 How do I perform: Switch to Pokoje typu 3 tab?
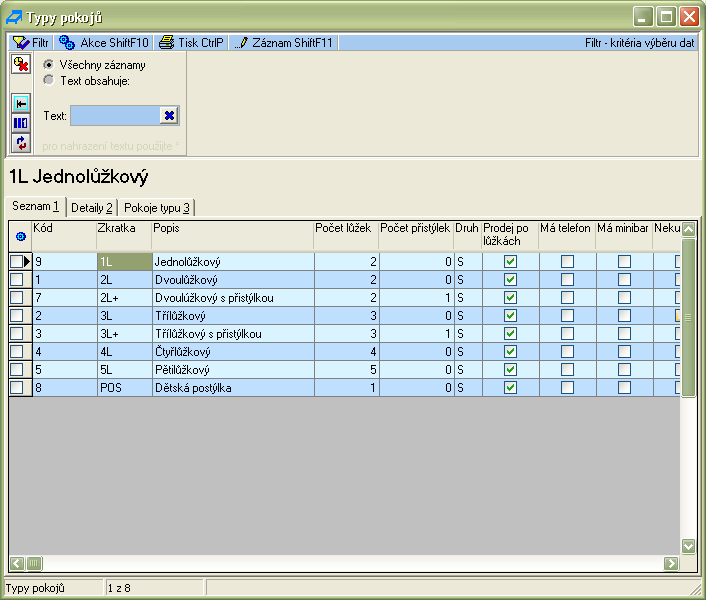pos(157,208)
